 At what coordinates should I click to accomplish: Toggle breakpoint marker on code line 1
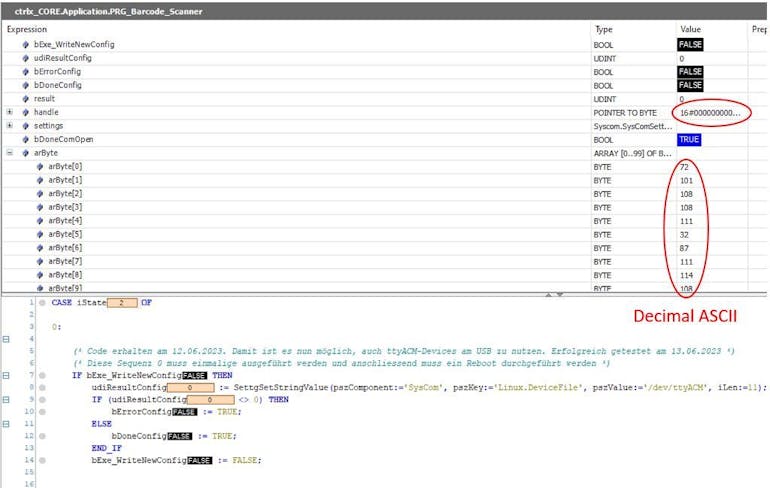click(x=42, y=302)
